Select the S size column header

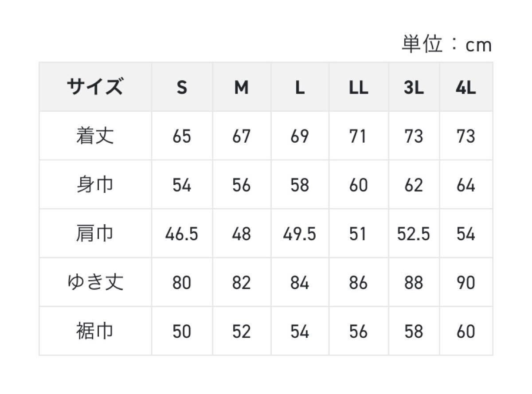coord(182,88)
